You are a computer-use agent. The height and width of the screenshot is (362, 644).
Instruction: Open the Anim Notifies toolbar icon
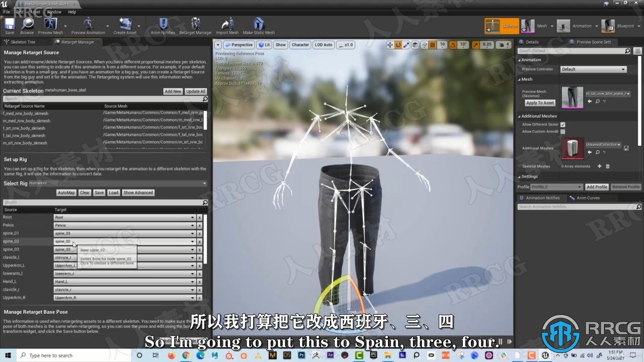(163, 26)
